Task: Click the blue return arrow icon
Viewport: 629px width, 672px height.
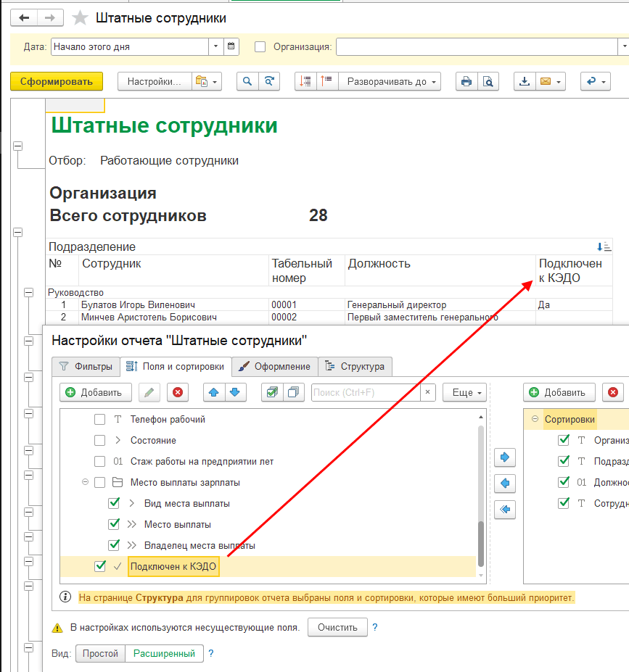Action: pos(595,81)
